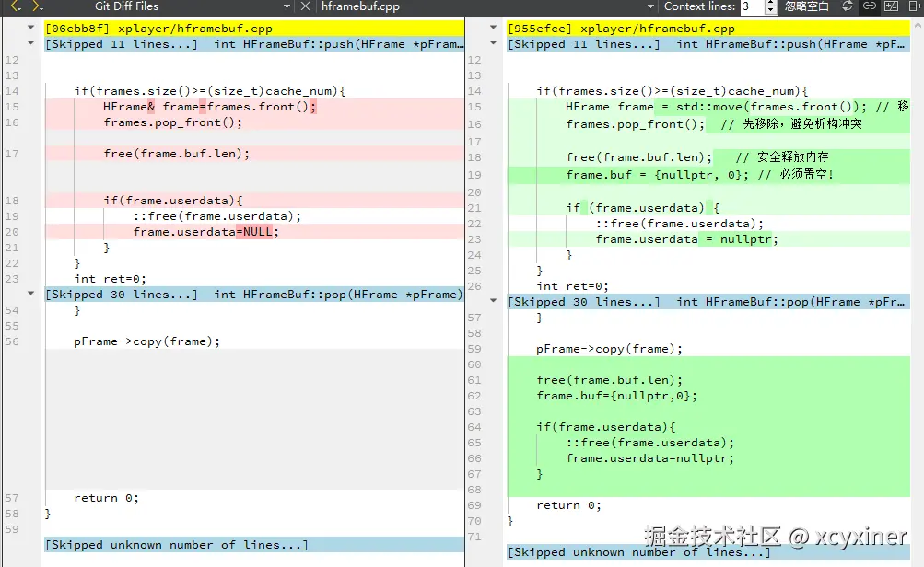Collapse the right [955efce] file header
Viewport: 924px width, 567px height.
493,27
